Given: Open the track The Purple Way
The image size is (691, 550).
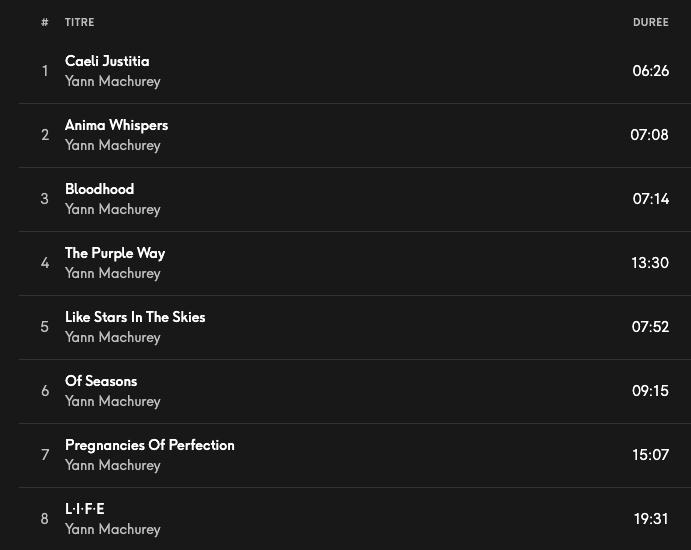Looking at the screenshot, I should 115,253.
